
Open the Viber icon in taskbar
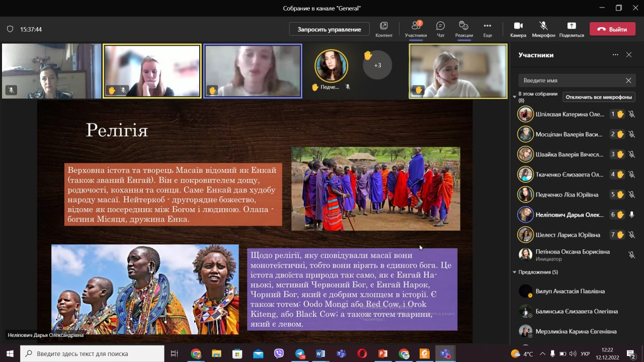point(279,353)
